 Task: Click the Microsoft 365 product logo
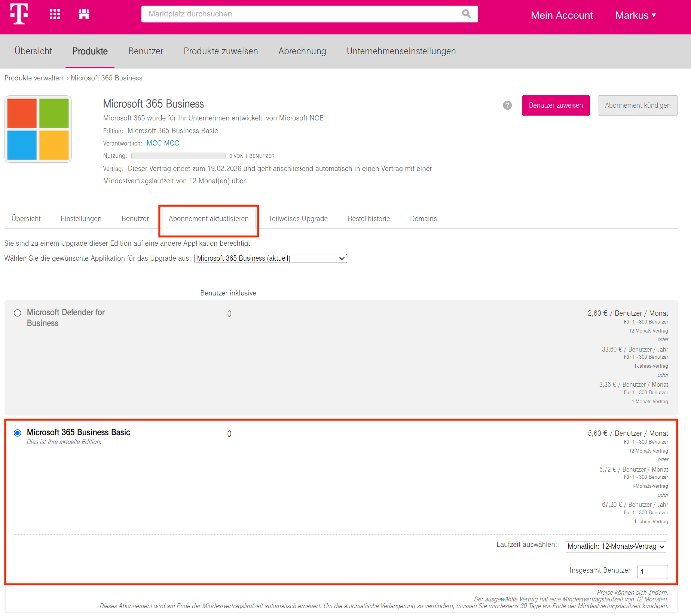coord(38,129)
